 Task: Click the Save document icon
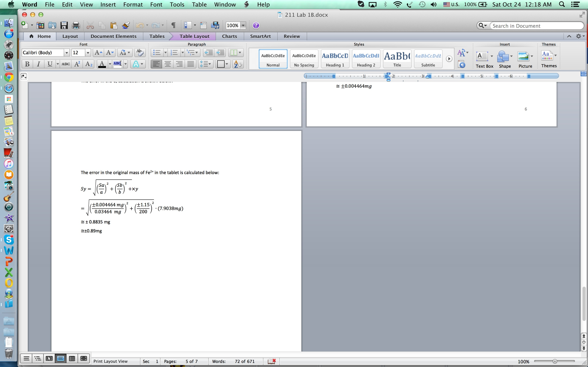(x=64, y=25)
